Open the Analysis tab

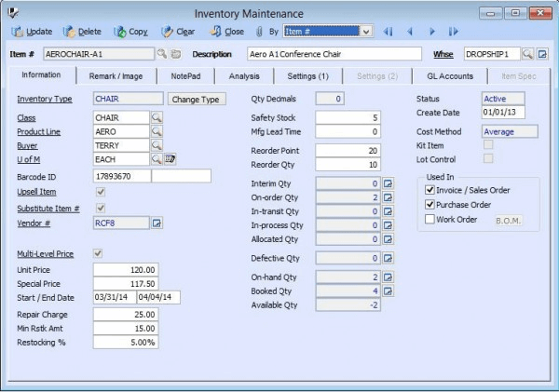[x=244, y=76]
